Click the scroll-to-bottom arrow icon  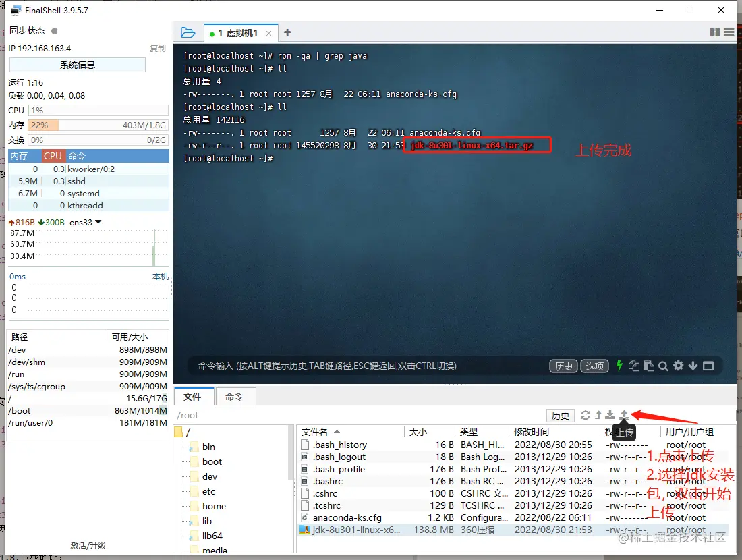click(x=693, y=366)
